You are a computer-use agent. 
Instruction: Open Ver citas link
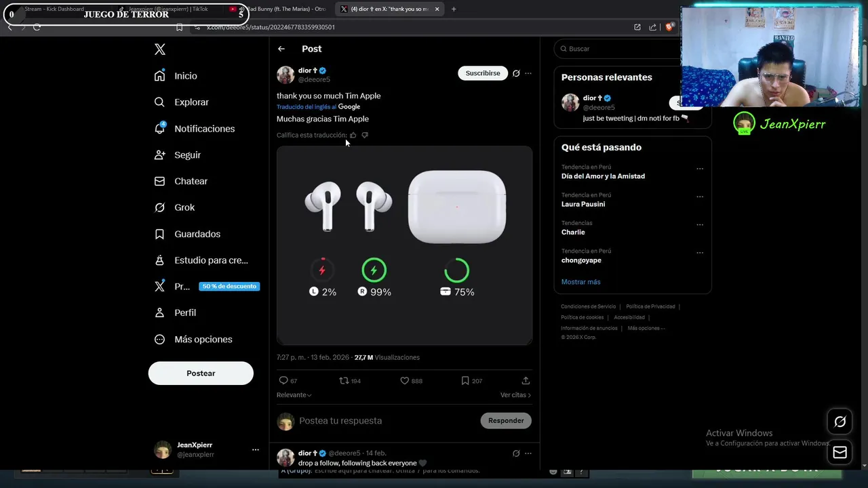515,395
